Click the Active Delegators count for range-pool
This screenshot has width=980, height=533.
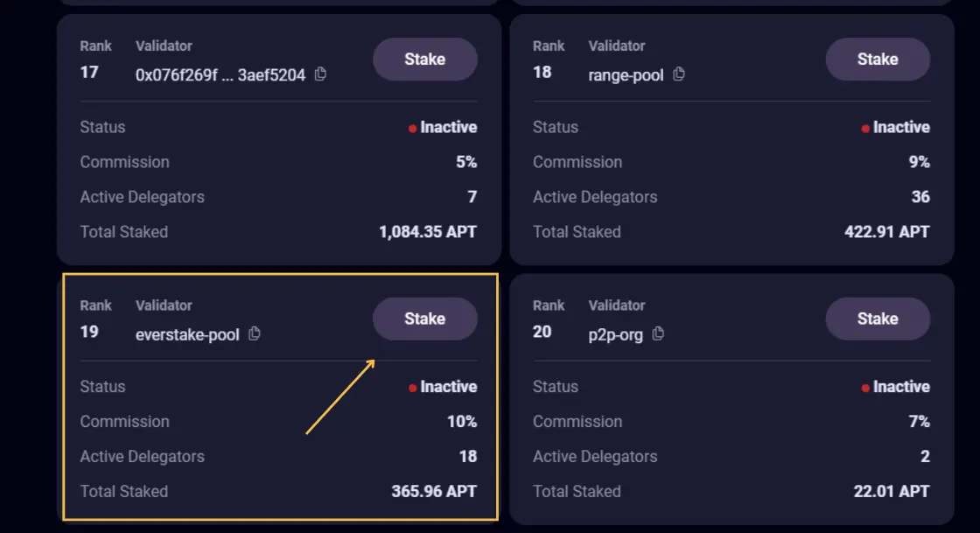tap(920, 197)
